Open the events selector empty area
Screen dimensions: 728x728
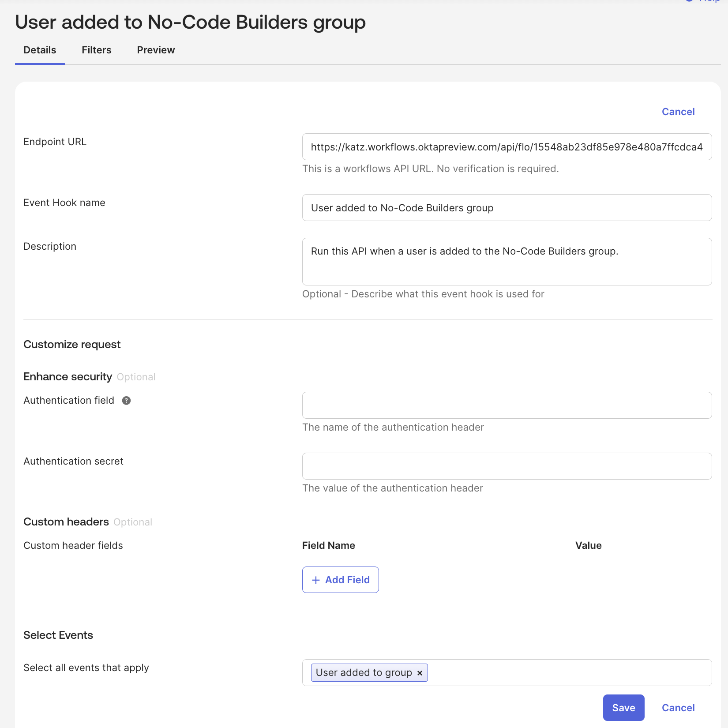[x=568, y=673]
